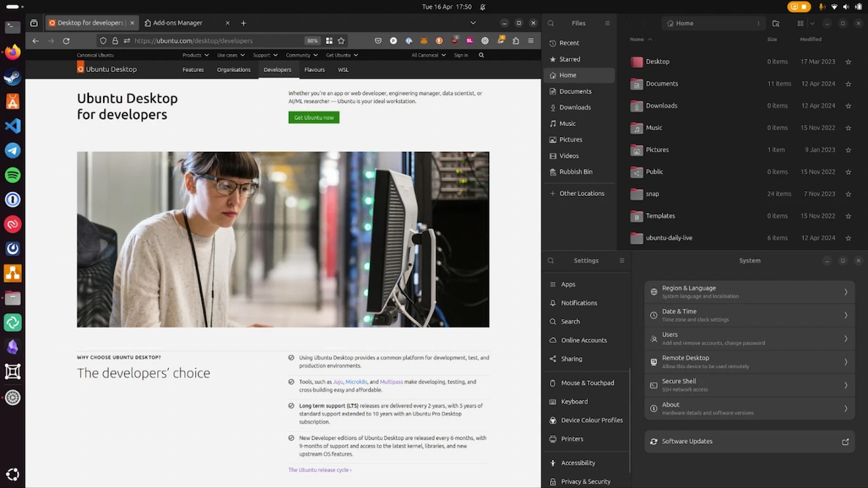Bookmark the page with the star icon

(x=341, y=41)
